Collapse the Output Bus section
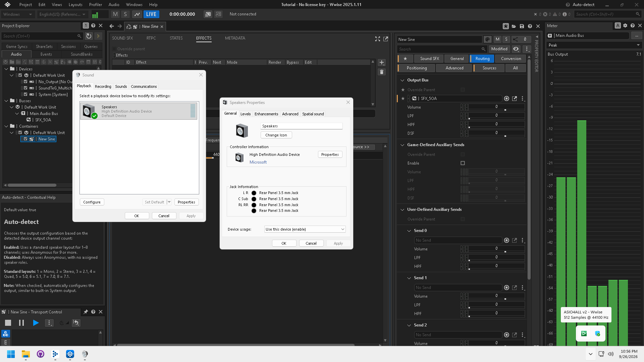Screen dimensions: 644x362 click(x=402, y=80)
